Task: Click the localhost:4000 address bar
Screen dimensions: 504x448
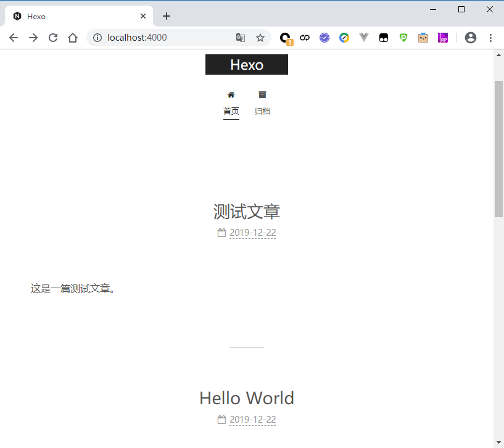Action: (167, 38)
